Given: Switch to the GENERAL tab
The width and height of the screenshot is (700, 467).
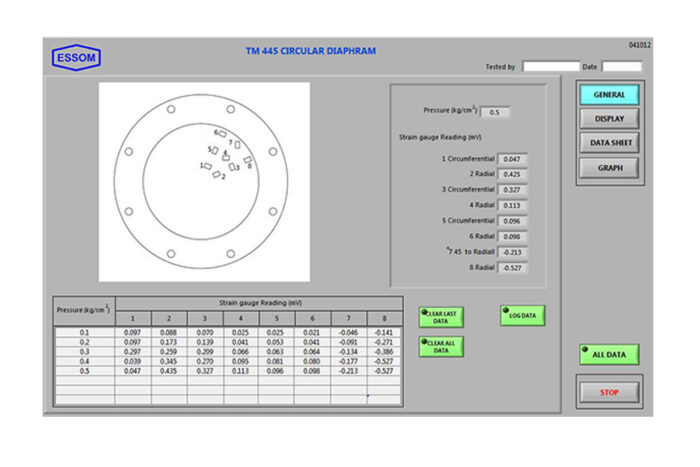Looking at the screenshot, I should pos(609,95).
